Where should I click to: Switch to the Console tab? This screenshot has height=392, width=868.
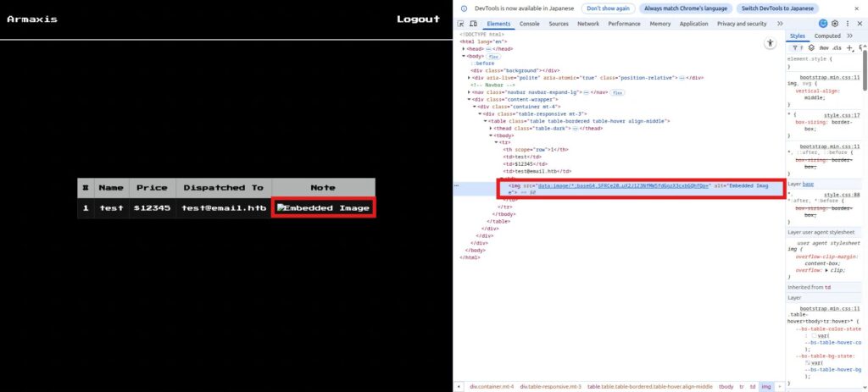(x=529, y=24)
